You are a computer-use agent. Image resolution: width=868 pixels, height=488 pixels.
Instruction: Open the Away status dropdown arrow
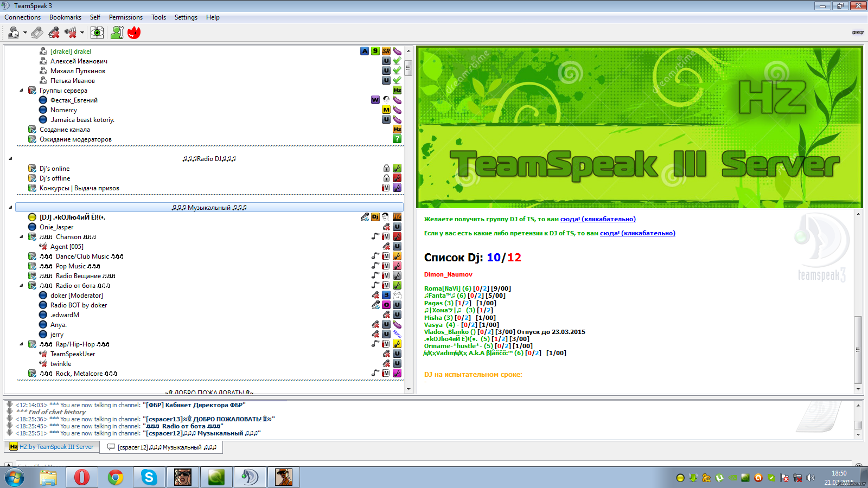[x=25, y=33]
